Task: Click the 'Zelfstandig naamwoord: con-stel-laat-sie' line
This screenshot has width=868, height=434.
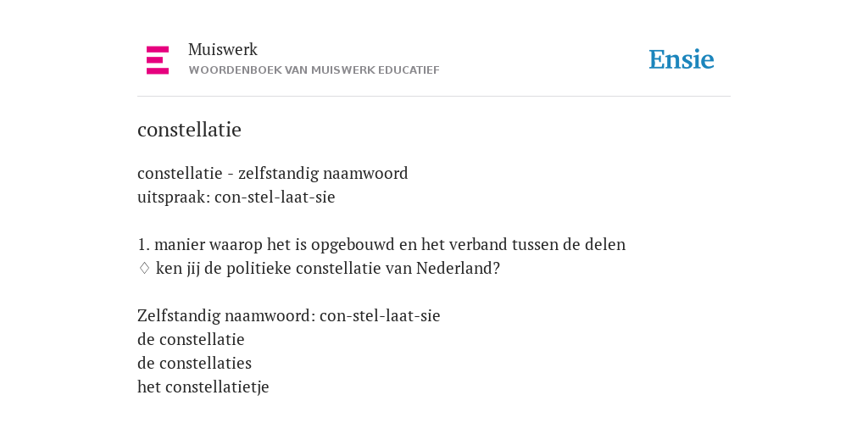Action: (289, 316)
